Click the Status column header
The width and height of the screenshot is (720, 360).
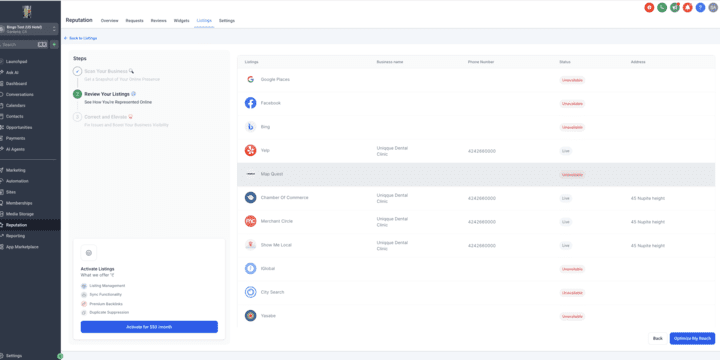click(x=565, y=62)
